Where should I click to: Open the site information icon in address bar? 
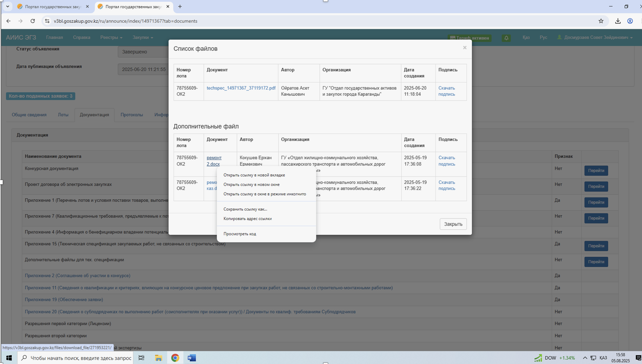[47, 21]
